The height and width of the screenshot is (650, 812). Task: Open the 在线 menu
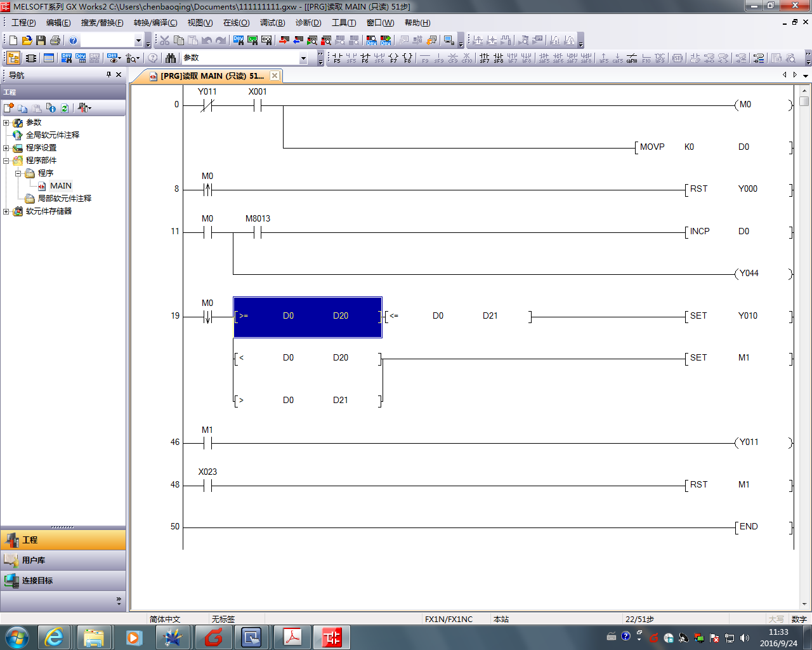click(x=236, y=23)
